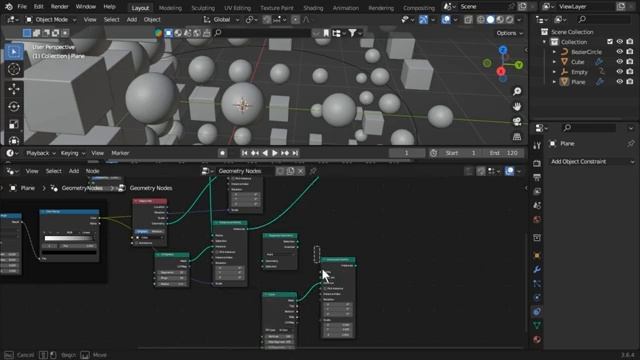This screenshot has width=640, height=360.
Task: Switch to the UV Editing workspace tab
Action: [237, 8]
